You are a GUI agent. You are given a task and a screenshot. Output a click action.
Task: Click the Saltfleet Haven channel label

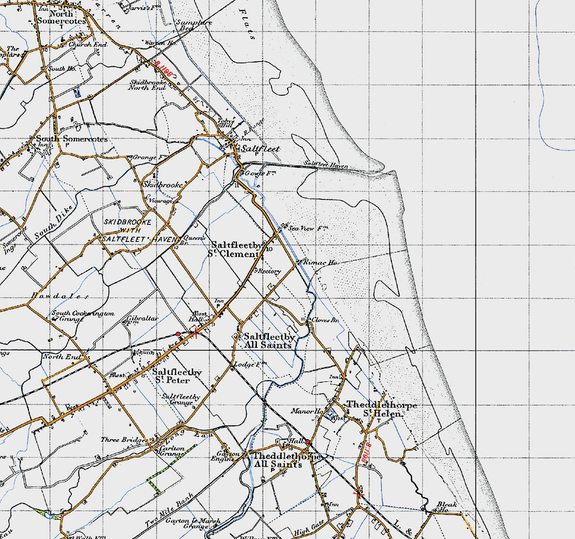[x=326, y=165]
